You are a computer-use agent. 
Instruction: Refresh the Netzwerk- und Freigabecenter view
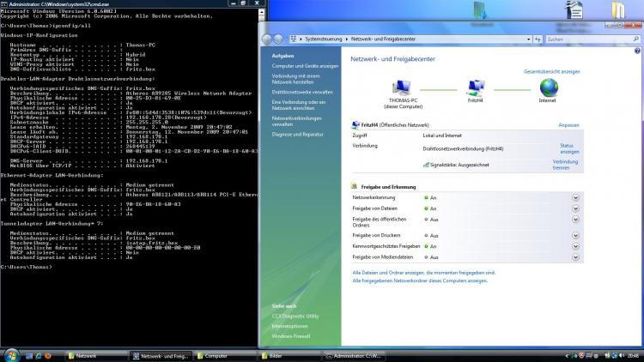coord(538,39)
